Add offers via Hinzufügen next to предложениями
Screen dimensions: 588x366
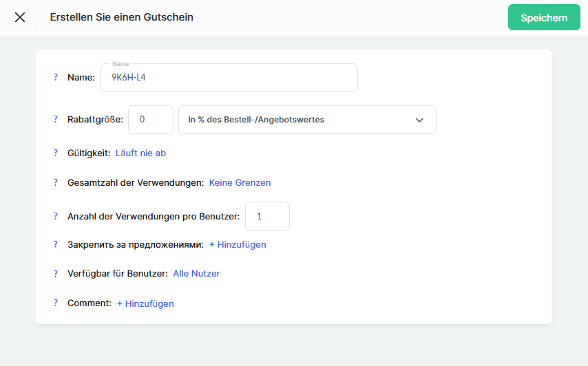coord(238,244)
